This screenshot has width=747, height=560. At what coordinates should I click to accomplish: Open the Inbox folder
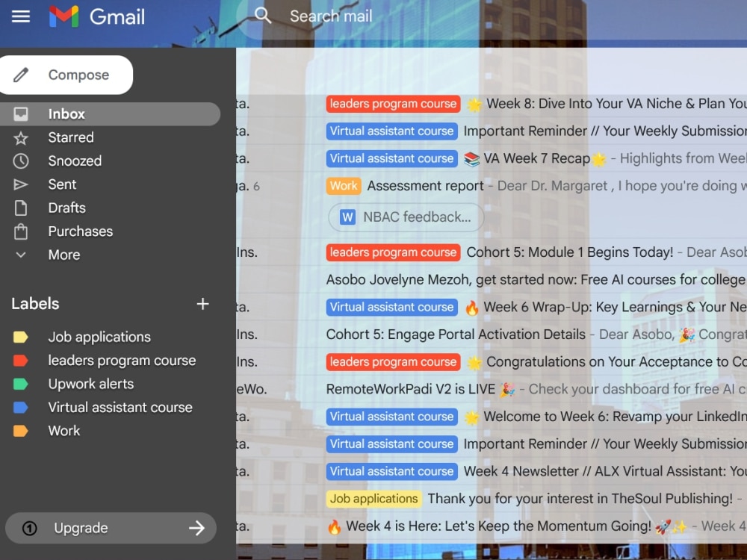coord(110,113)
